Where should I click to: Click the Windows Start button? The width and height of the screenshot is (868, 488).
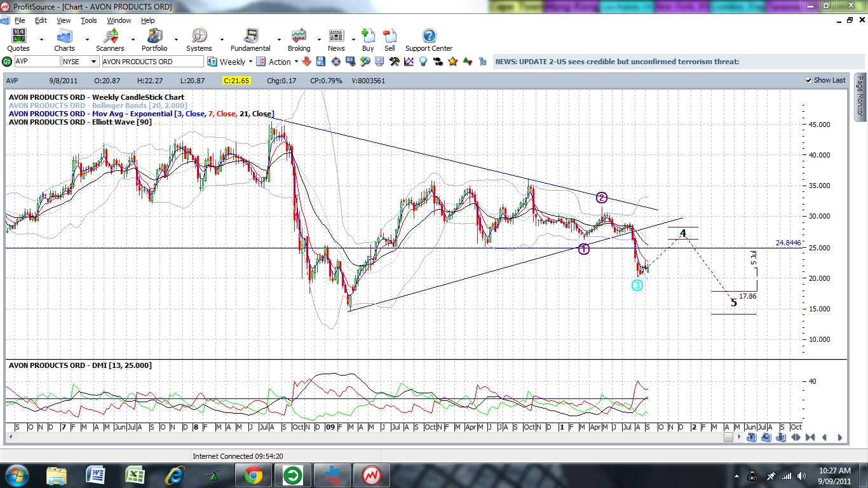(17, 475)
